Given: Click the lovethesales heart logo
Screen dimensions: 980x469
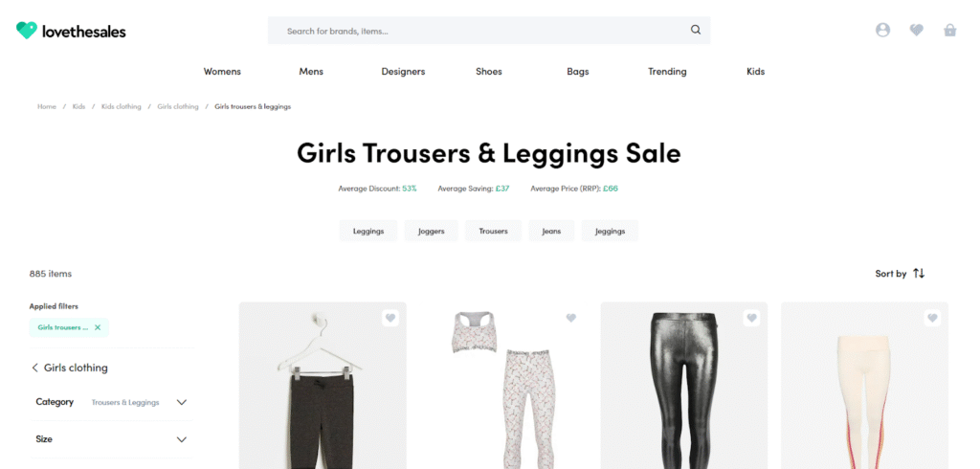Looking at the screenshot, I should tap(26, 31).
